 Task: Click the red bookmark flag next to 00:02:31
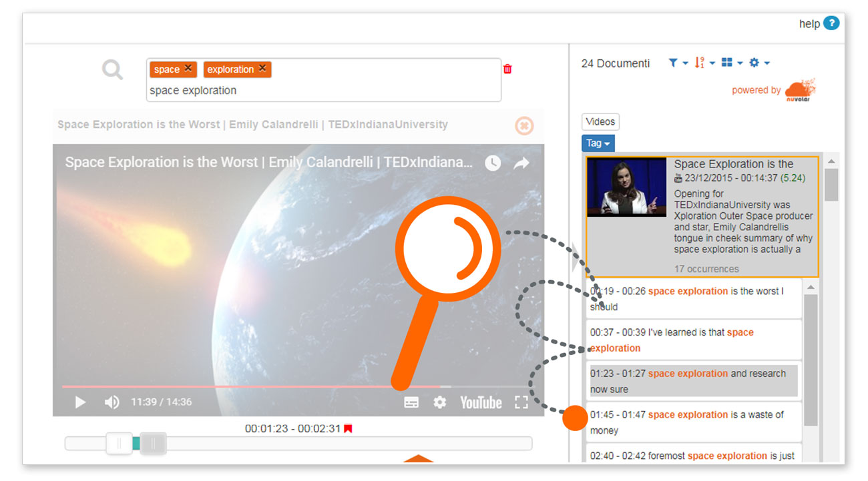[348, 429]
